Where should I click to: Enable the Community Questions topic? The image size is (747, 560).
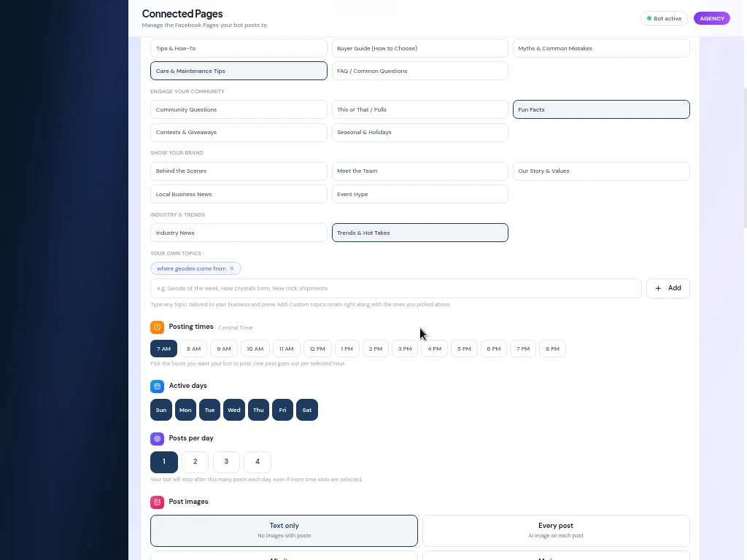[239, 109]
